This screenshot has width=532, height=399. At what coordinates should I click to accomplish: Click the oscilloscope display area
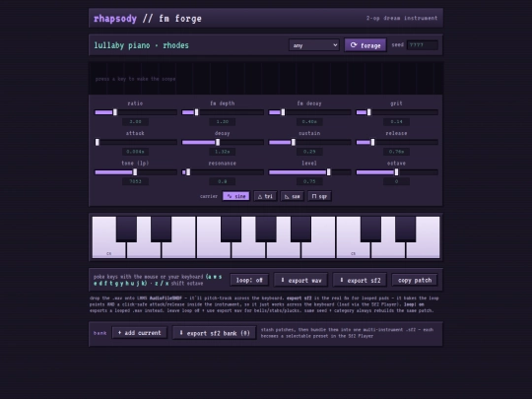click(266, 79)
